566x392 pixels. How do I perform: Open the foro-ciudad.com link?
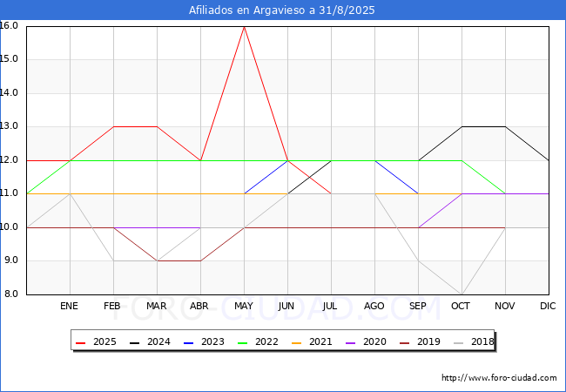499,378
